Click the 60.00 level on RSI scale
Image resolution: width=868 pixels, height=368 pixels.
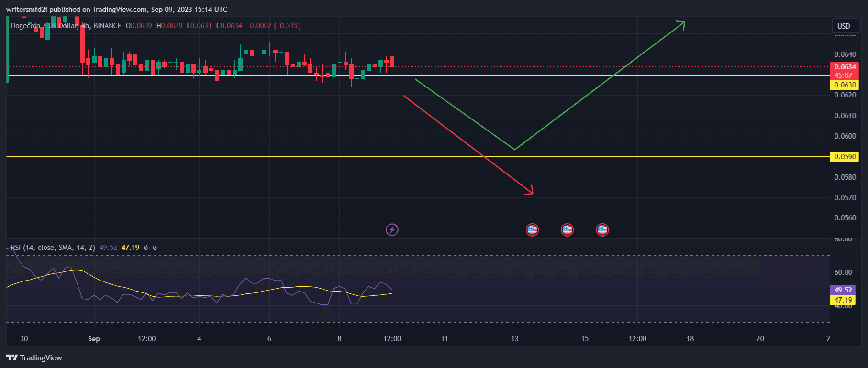point(843,272)
